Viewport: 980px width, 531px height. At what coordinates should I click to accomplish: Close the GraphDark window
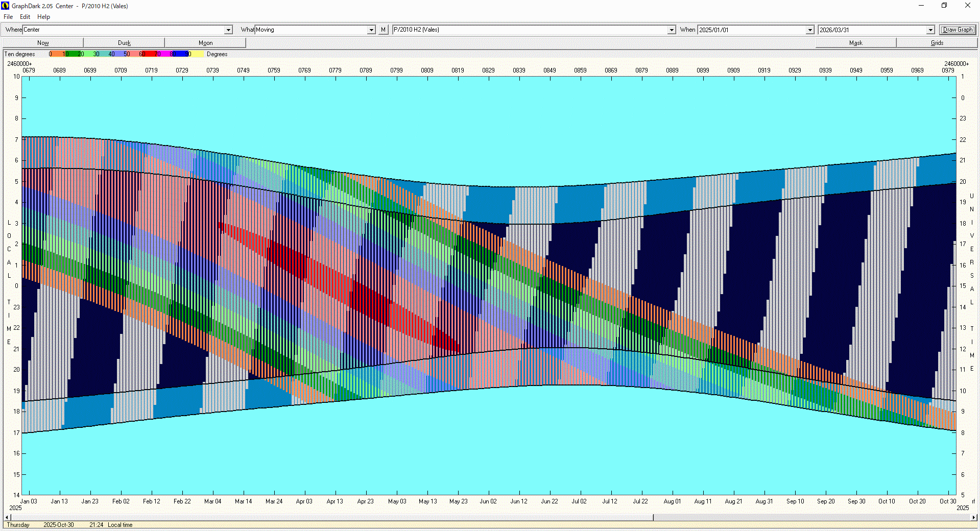coord(968,6)
